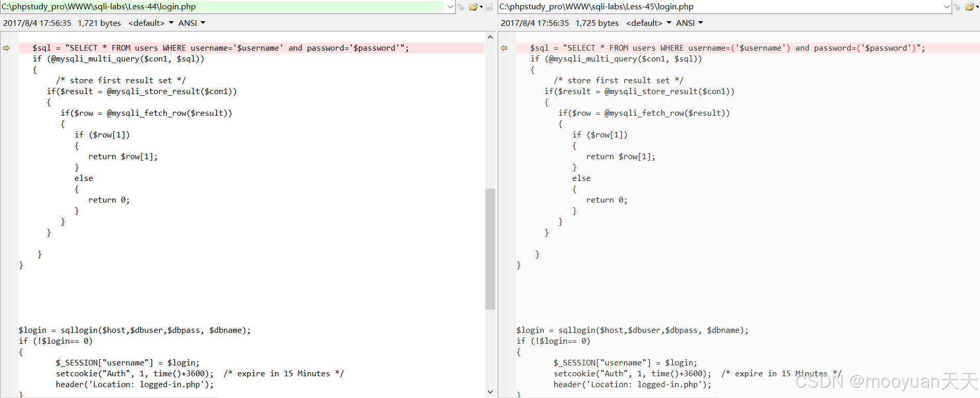Click the right Less-45 login.php path field

(721, 7)
